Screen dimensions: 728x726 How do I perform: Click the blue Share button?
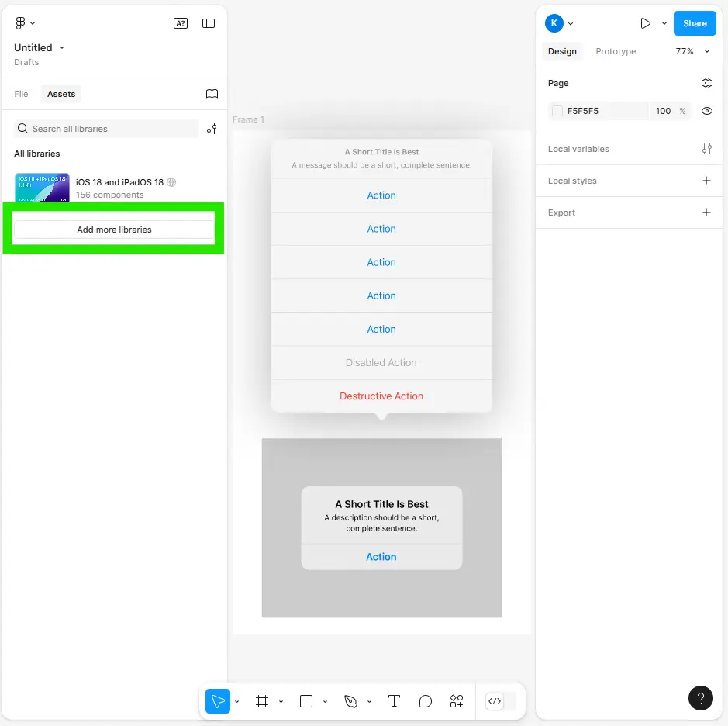click(x=695, y=23)
